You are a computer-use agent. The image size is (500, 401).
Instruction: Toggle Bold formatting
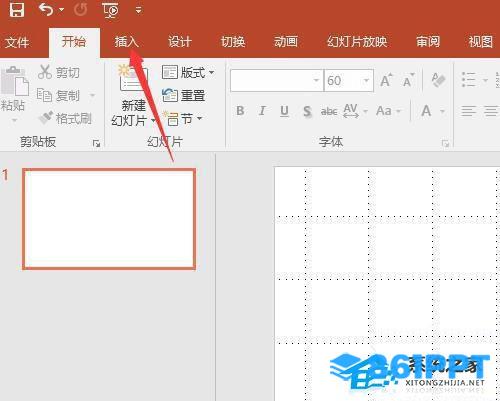click(240, 111)
